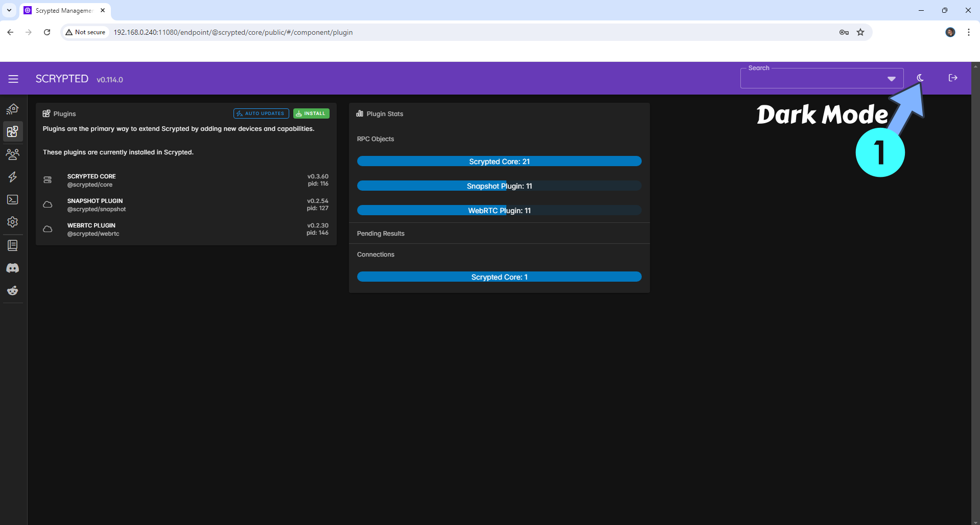Click WebRTC Plugin version v0.2.30

tap(318, 225)
